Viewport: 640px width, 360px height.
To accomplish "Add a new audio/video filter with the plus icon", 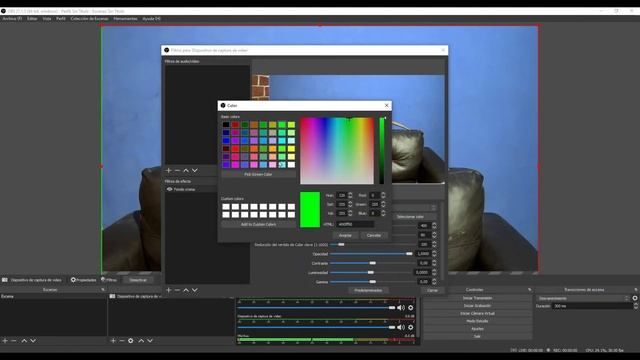I will [x=169, y=170].
